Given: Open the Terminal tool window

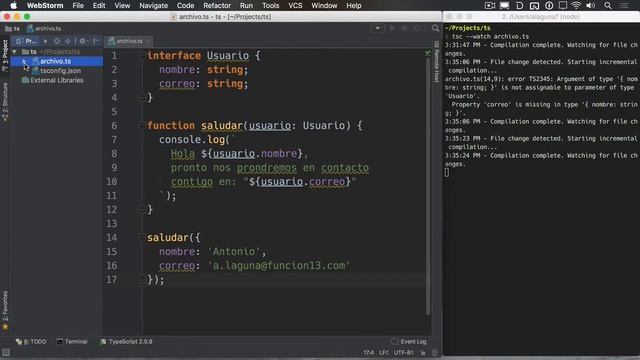Looking at the screenshot, I should [x=72, y=342].
